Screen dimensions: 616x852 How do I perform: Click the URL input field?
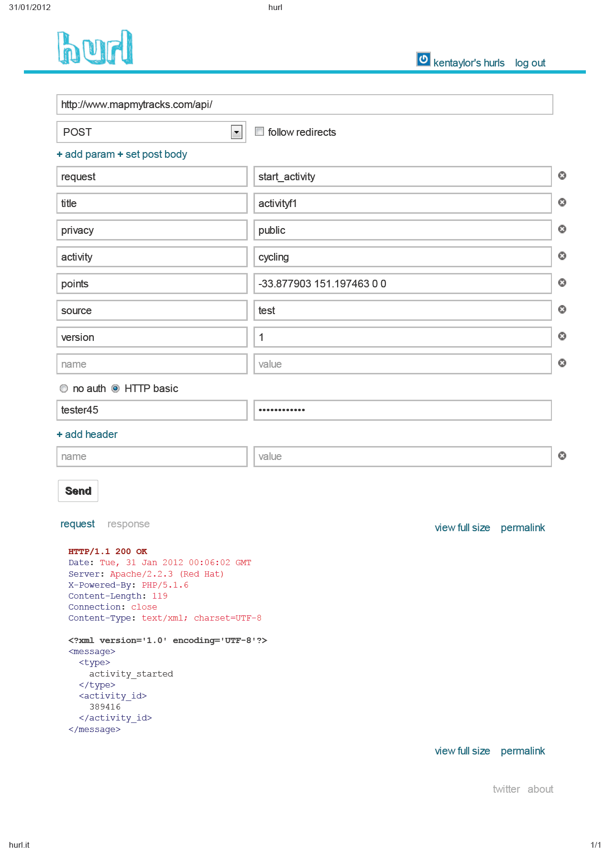304,105
